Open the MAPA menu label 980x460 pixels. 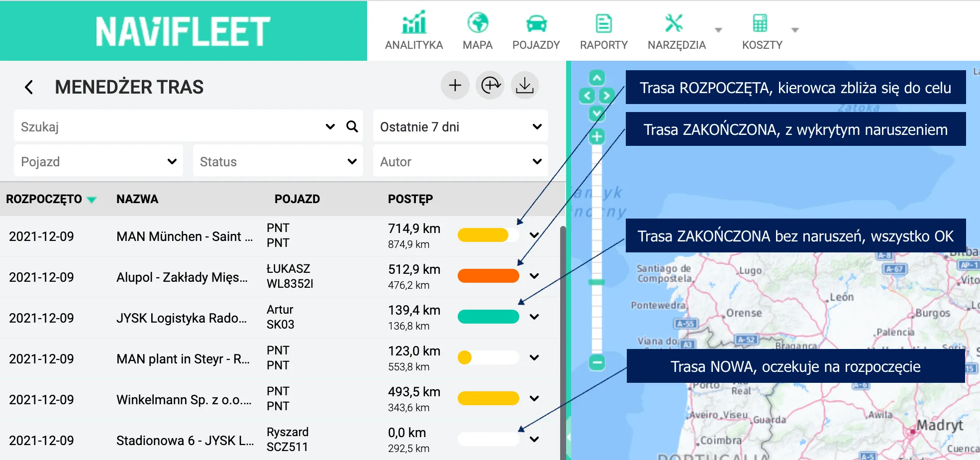[478, 45]
